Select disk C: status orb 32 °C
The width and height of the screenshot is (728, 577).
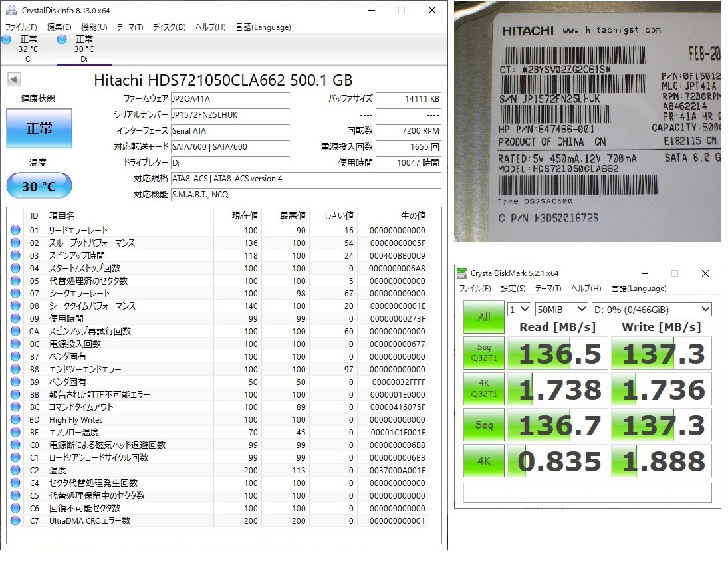pos(7,39)
